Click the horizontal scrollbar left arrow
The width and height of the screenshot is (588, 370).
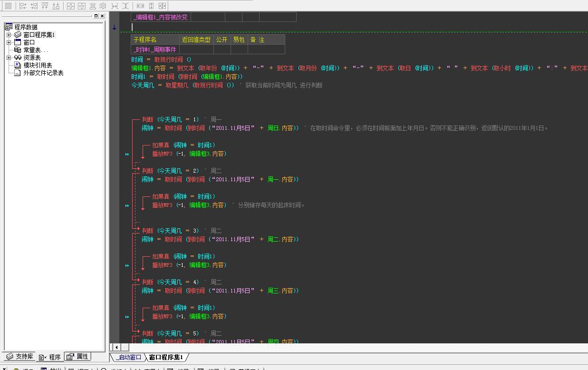tap(116, 347)
